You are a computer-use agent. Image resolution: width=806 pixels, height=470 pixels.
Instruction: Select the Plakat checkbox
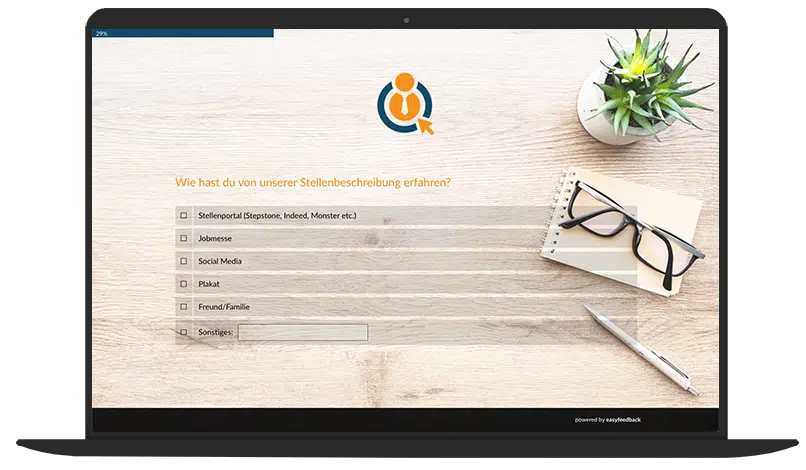pyautogui.click(x=183, y=284)
